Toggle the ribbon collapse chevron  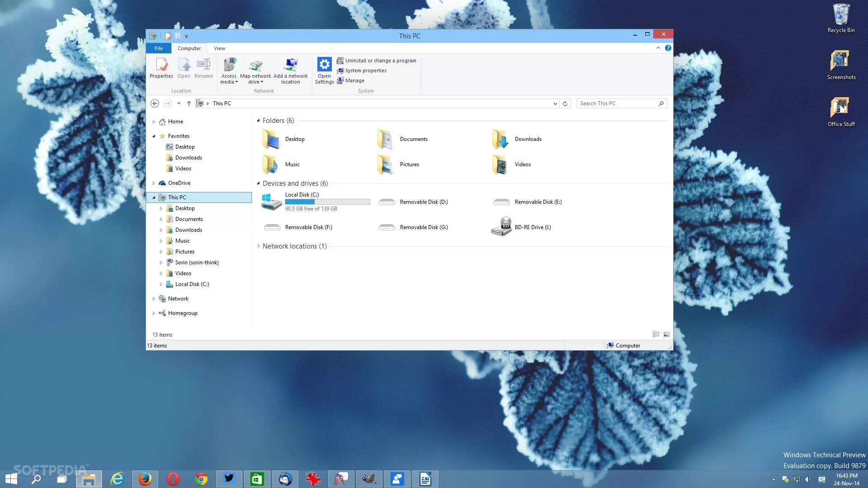click(x=658, y=48)
